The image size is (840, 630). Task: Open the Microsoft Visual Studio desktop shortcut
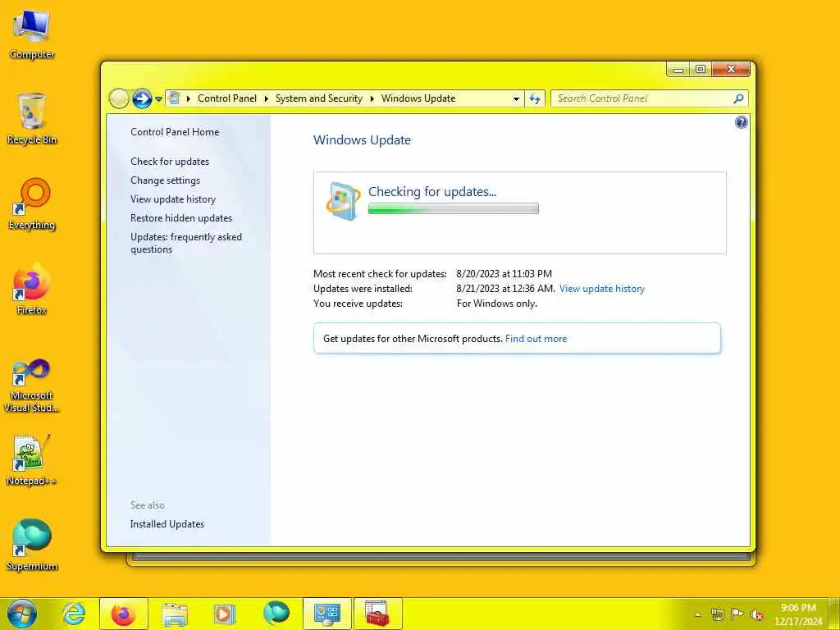32,386
